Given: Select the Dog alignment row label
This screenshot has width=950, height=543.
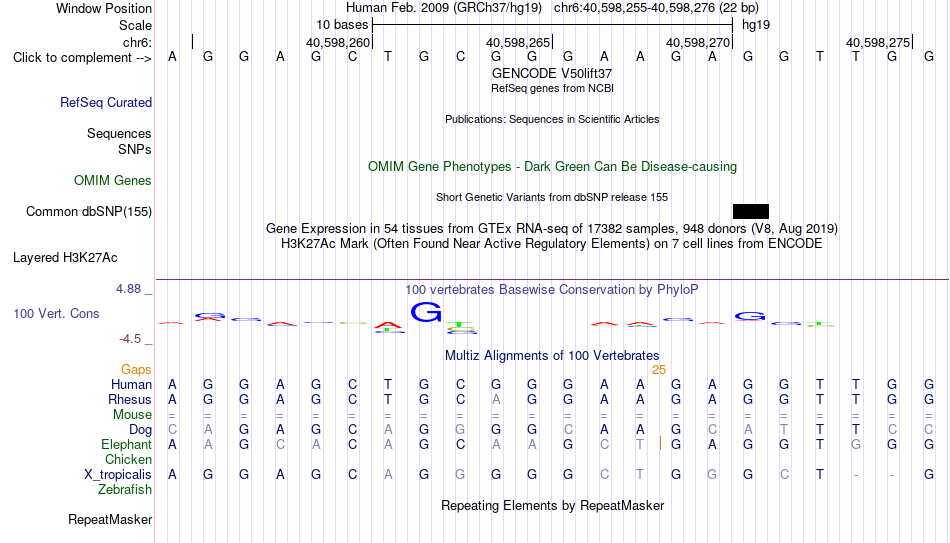Looking at the screenshot, I should (x=140, y=430).
